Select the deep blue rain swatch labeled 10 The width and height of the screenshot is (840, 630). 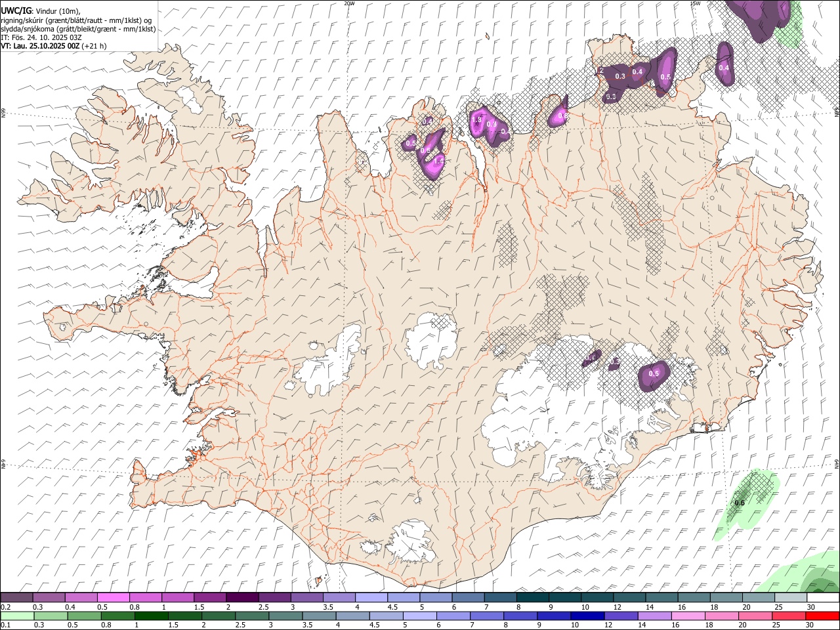[587, 616]
